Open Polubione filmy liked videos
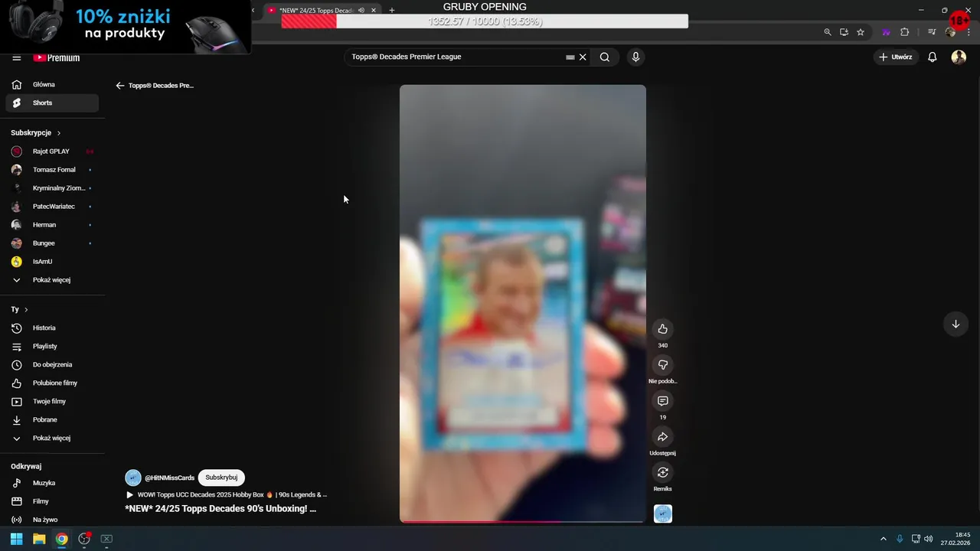980x551 pixels. pyautogui.click(x=52, y=383)
